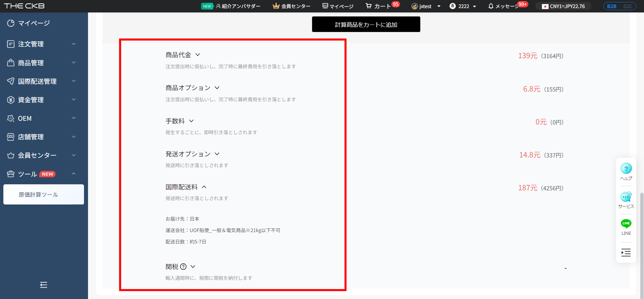This screenshot has height=299, width=644.
Task: Open the 2222 store dropdown
Action: [463, 6]
